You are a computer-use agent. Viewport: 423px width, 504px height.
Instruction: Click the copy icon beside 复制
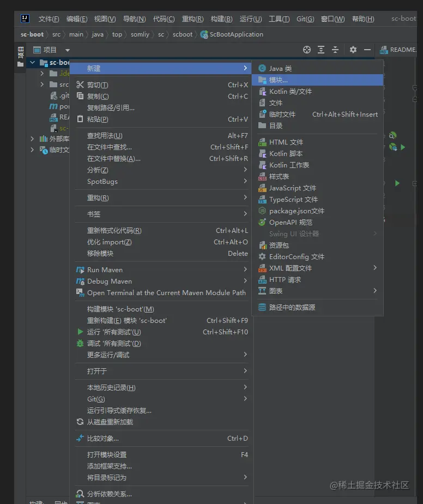(80, 96)
